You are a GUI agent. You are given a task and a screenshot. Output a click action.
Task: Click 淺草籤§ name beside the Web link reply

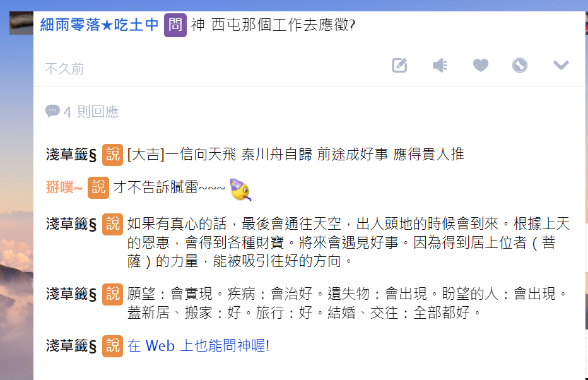coord(71,346)
